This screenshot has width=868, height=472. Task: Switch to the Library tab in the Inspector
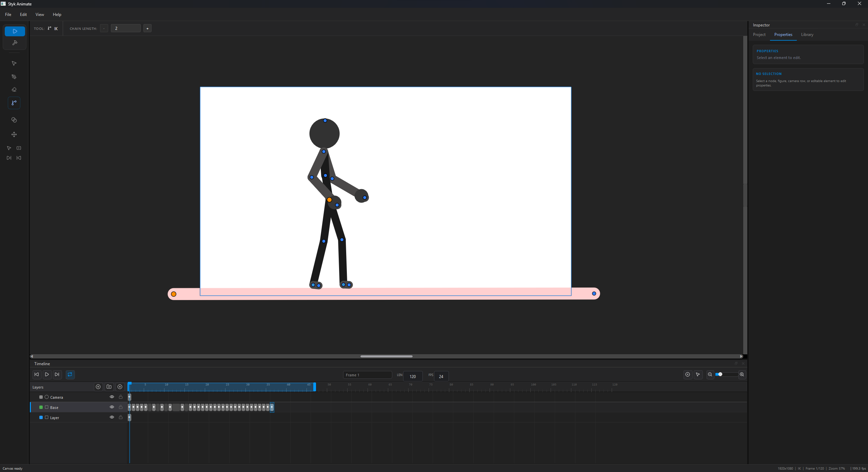coord(807,35)
